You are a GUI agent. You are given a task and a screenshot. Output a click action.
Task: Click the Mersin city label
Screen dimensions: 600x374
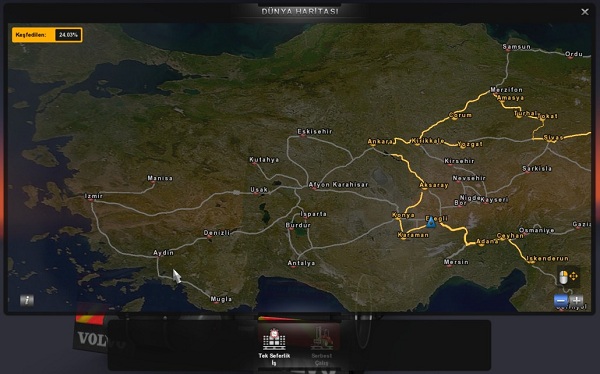click(456, 262)
